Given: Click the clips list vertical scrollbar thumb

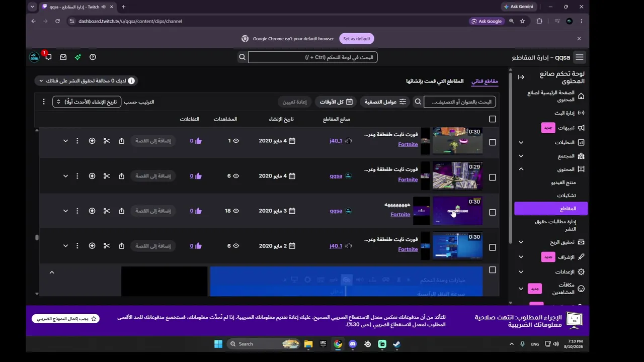Looking at the screenshot, I should click(37, 237).
